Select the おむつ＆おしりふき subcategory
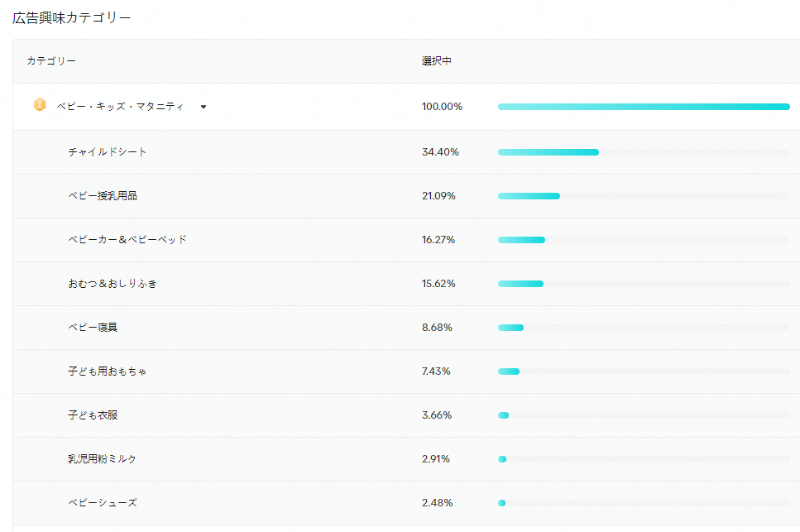This screenshot has width=800, height=532. point(113,284)
